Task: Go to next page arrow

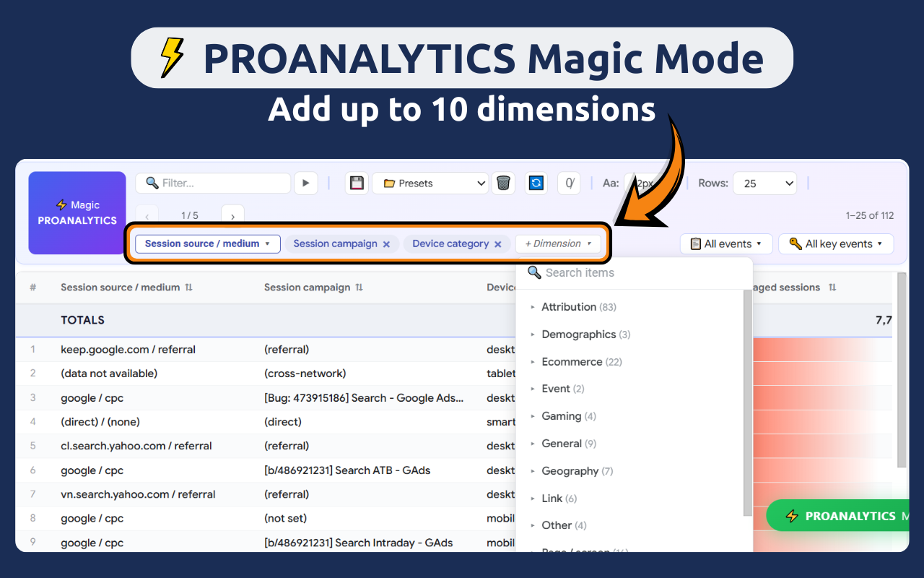Action: pos(232,215)
